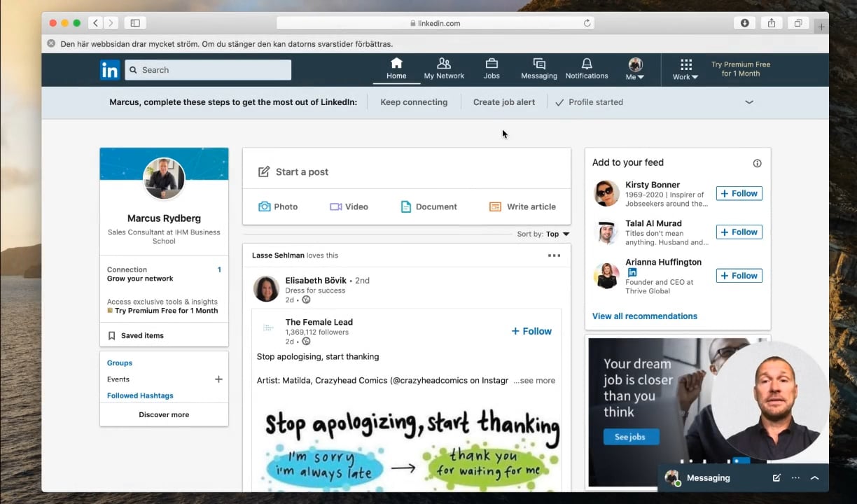
Task: Compose new message icon in Messaging bar
Action: coord(776,478)
